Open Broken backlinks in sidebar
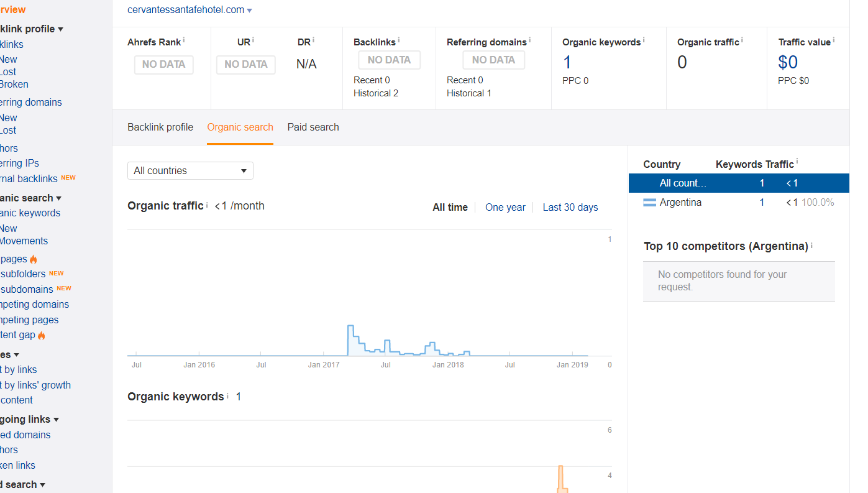The image size is (868, 493). (14, 84)
